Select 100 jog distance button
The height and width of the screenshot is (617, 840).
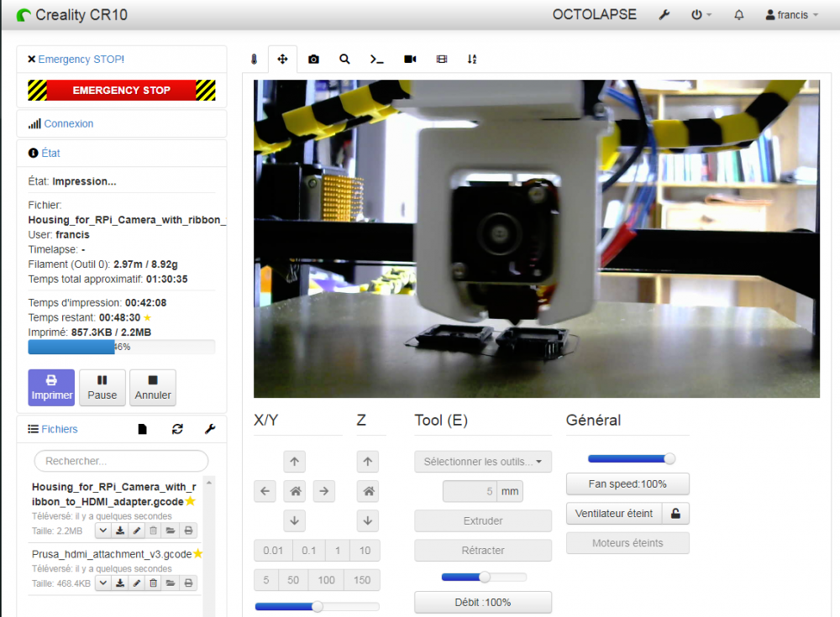tap(326, 580)
